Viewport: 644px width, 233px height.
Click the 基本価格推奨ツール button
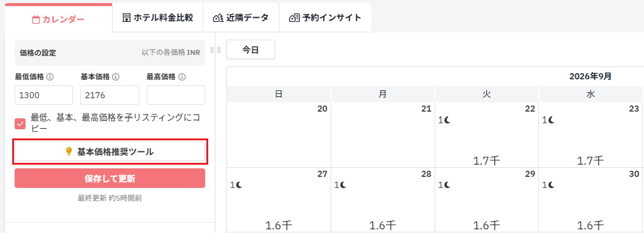110,152
